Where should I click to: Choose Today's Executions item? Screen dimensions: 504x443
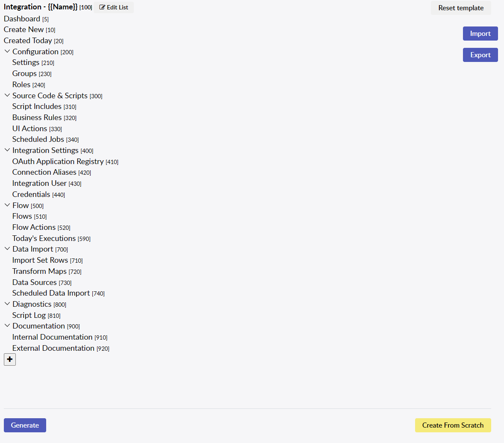44,238
